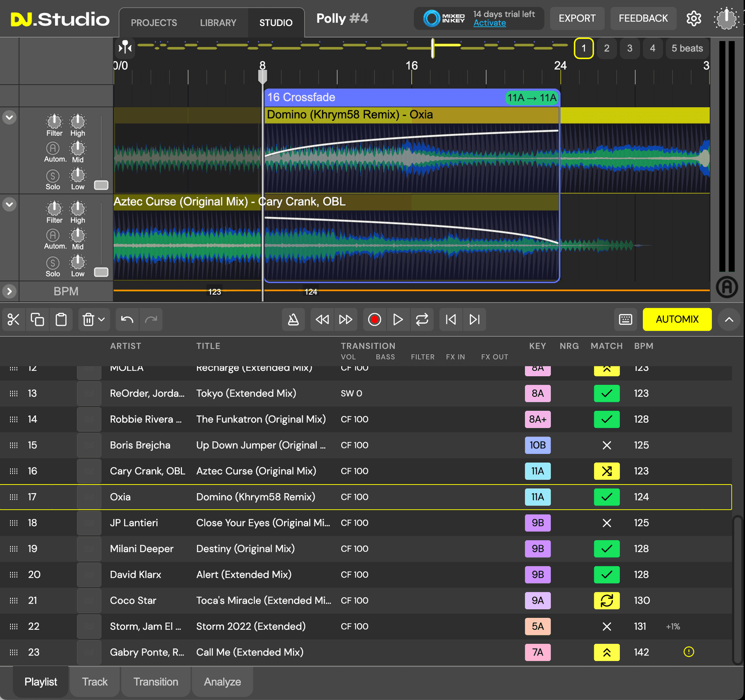Click the EXPORT button

[577, 19]
